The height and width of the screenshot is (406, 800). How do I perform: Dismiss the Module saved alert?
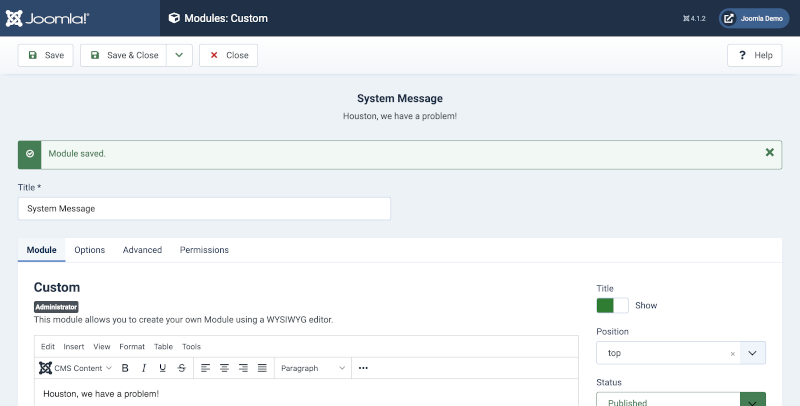(769, 153)
